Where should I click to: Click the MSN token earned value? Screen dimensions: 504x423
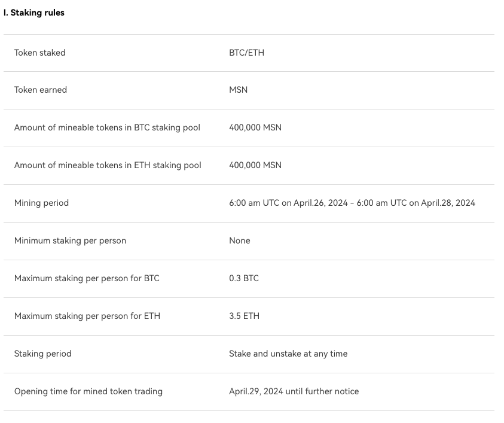click(x=238, y=90)
